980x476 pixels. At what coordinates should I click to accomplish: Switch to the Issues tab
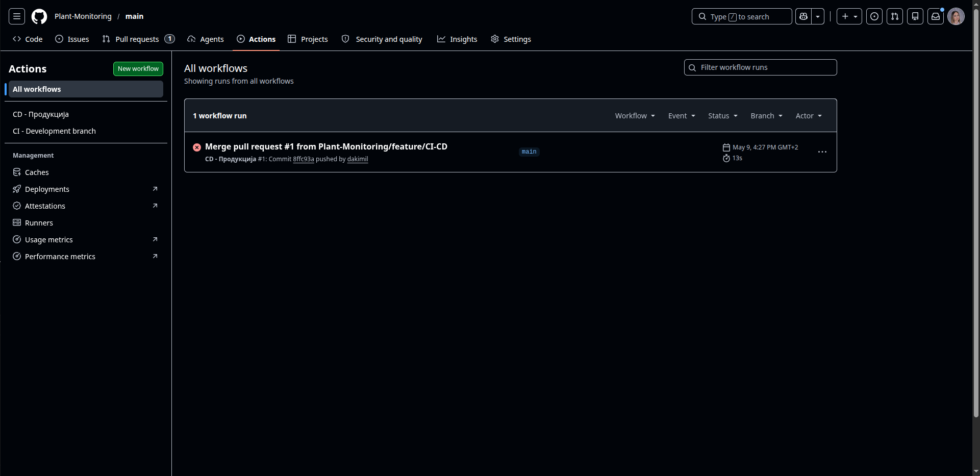pos(72,39)
